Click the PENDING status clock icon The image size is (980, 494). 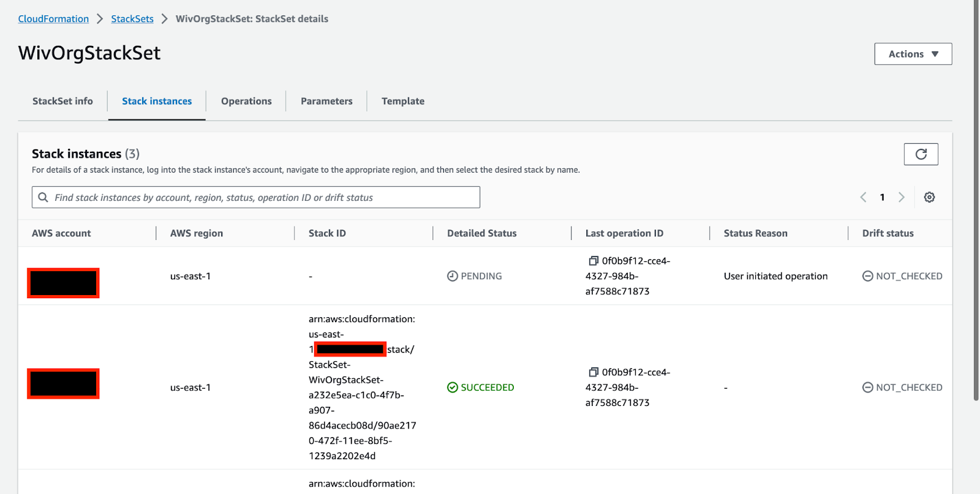point(453,276)
